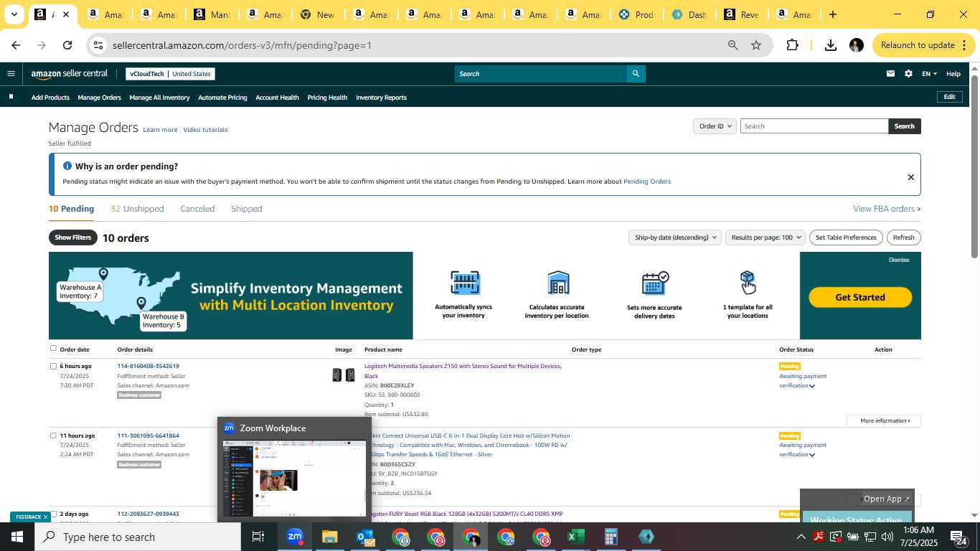Click the Show Filters button
The height and width of the screenshot is (551, 980).
(73, 237)
